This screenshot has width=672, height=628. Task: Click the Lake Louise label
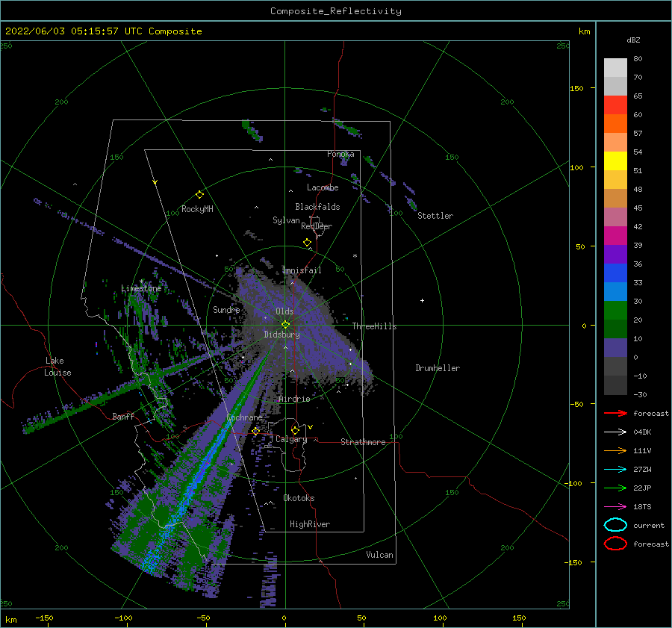57,367
